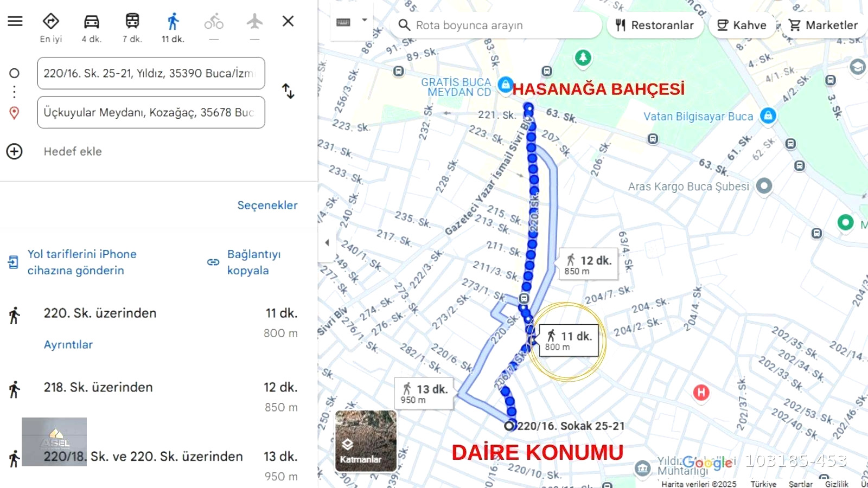Swap start and destination points
The image size is (868, 488).
pyautogui.click(x=288, y=91)
